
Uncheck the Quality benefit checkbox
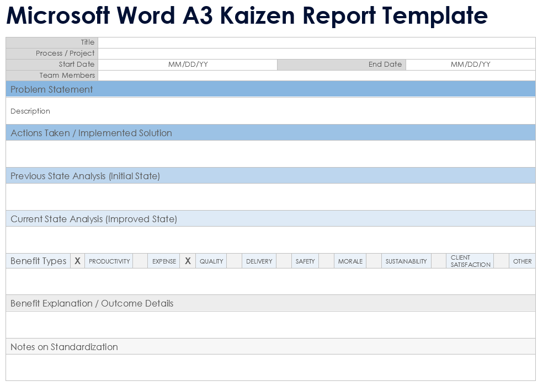(x=188, y=261)
